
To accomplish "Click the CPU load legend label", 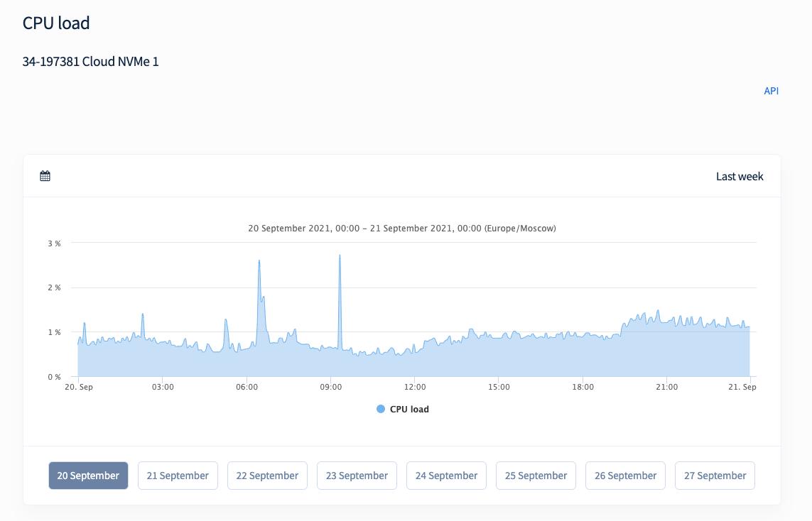I will coord(409,410).
